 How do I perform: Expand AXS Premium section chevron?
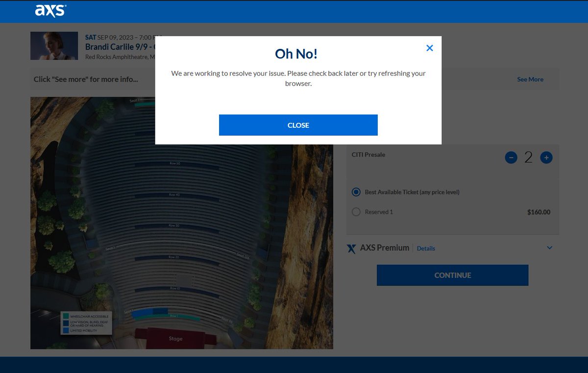(550, 248)
